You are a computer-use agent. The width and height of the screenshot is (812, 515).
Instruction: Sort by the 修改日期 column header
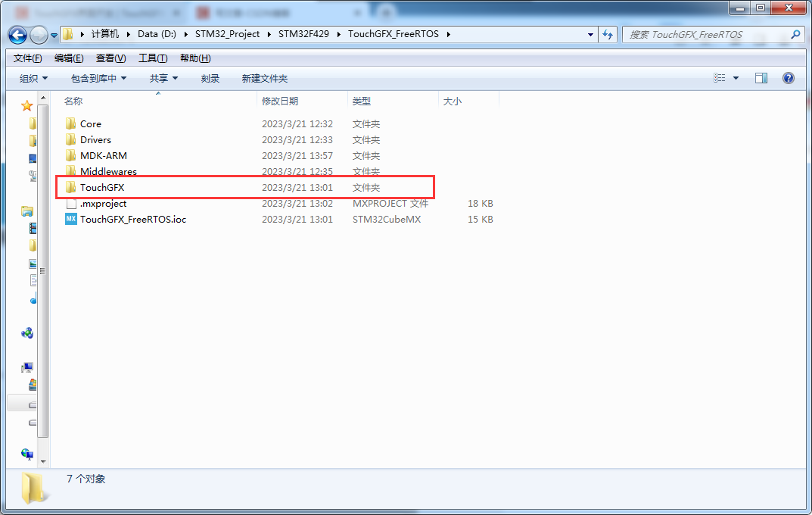[280, 101]
